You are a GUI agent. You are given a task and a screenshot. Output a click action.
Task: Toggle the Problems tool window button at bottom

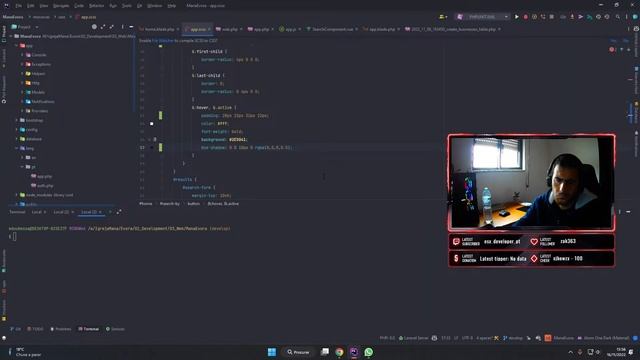pos(60,329)
